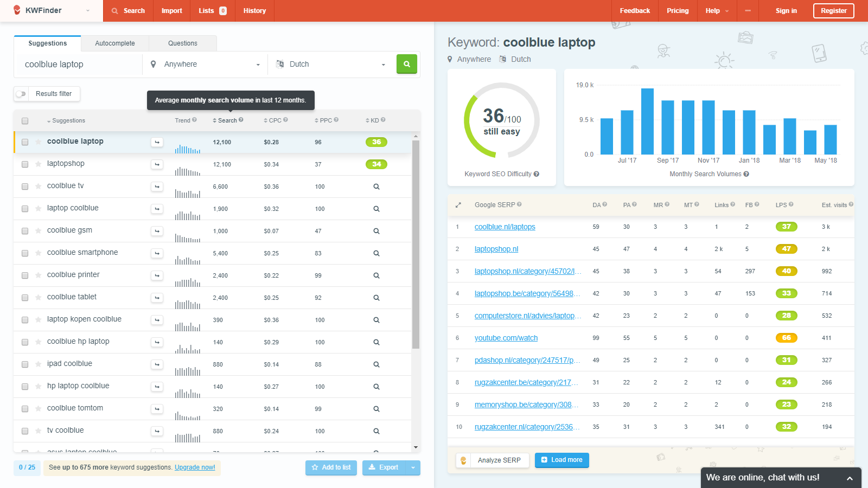Check the coolblue smartphone row checkbox
The image size is (868, 488).
pos(25,253)
